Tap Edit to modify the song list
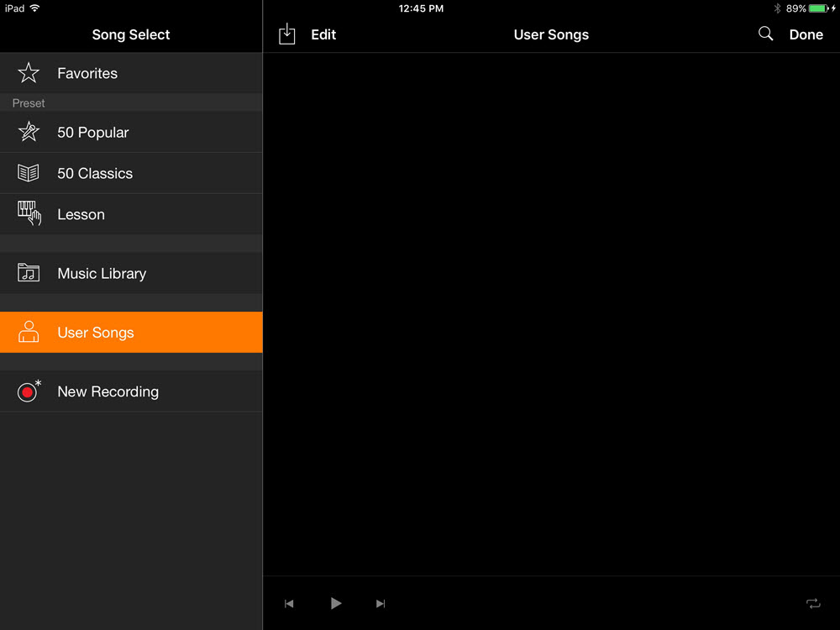840x630 pixels. [323, 34]
